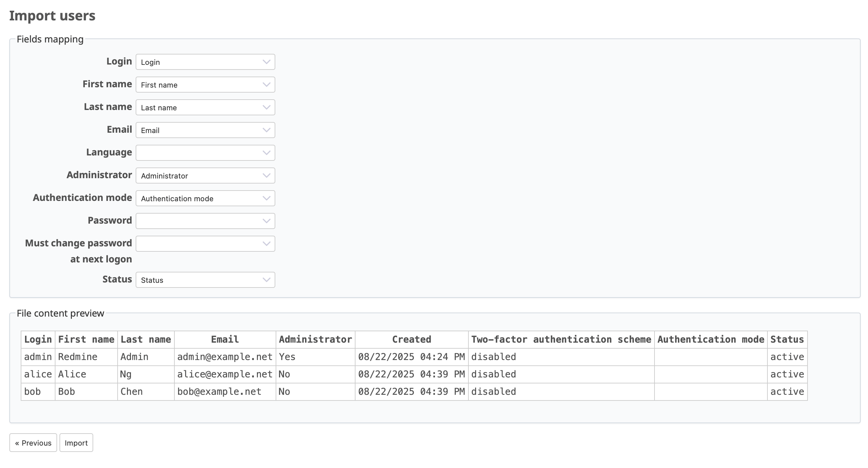Expand the Administrator mapping dropdown
This screenshot has height=468, width=868.
click(205, 176)
